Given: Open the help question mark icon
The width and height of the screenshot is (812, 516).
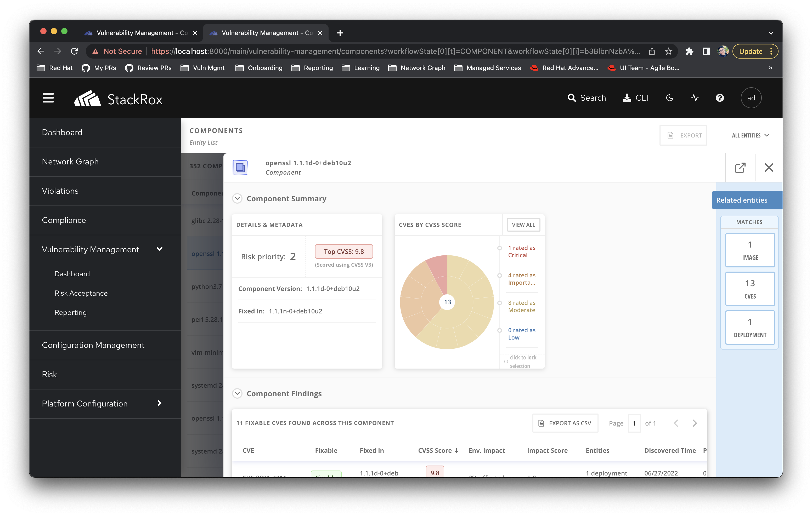Looking at the screenshot, I should point(720,98).
